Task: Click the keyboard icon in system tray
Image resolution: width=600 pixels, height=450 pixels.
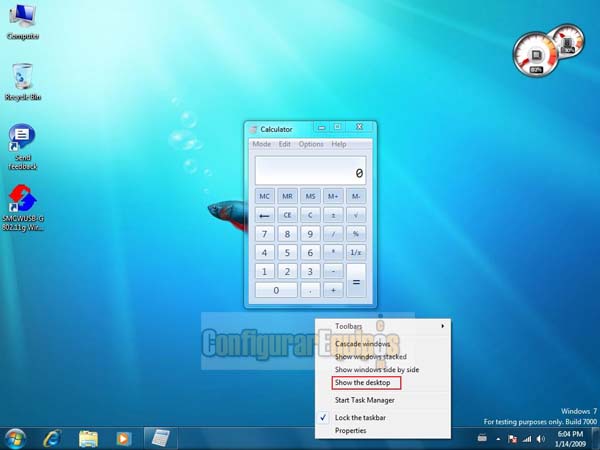Action: coord(482,438)
